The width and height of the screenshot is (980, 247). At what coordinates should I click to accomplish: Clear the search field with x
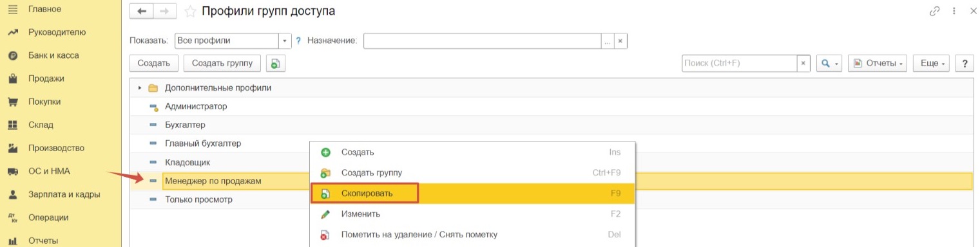coord(803,63)
